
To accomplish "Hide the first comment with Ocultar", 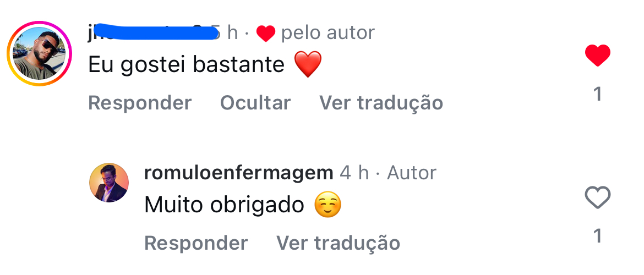I will click(x=255, y=103).
